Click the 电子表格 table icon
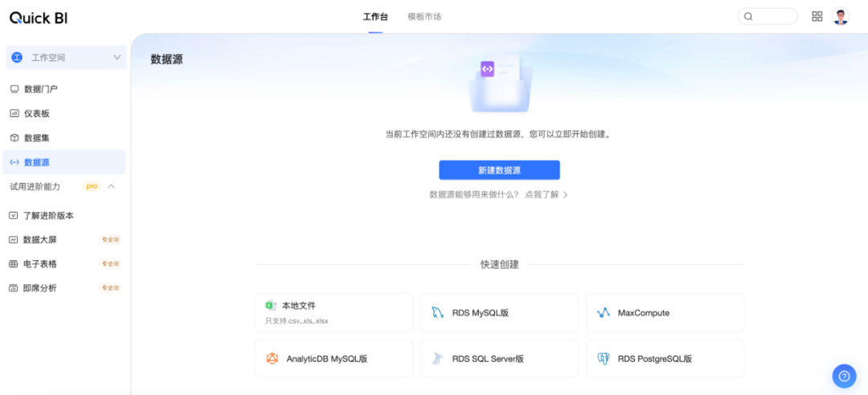This screenshot has width=868, height=395. 14,264
